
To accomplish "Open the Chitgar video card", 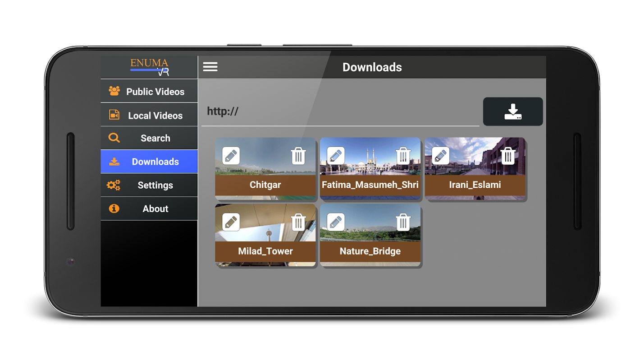I will [x=265, y=169].
